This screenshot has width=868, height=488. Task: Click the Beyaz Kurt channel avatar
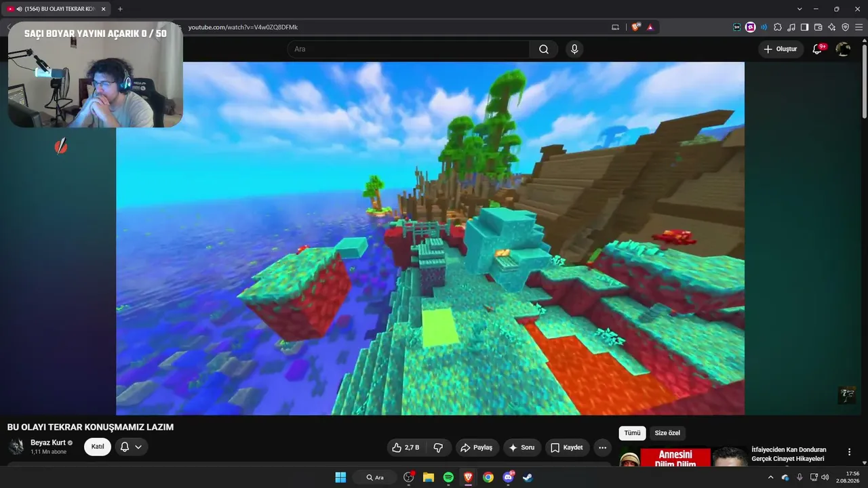17,447
